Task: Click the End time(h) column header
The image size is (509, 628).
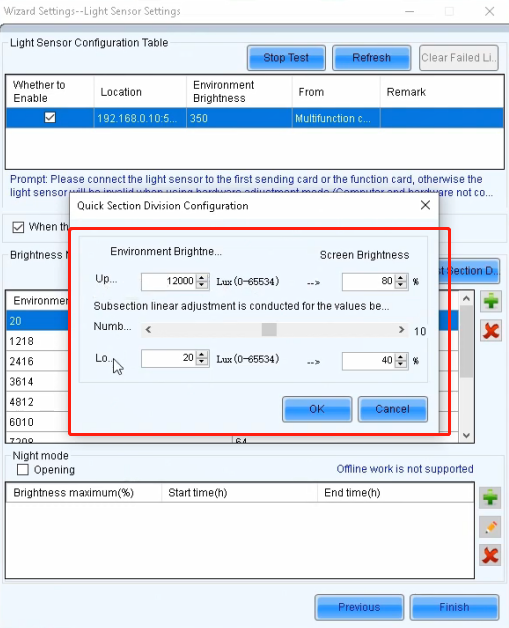Action: pyautogui.click(x=396, y=492)
